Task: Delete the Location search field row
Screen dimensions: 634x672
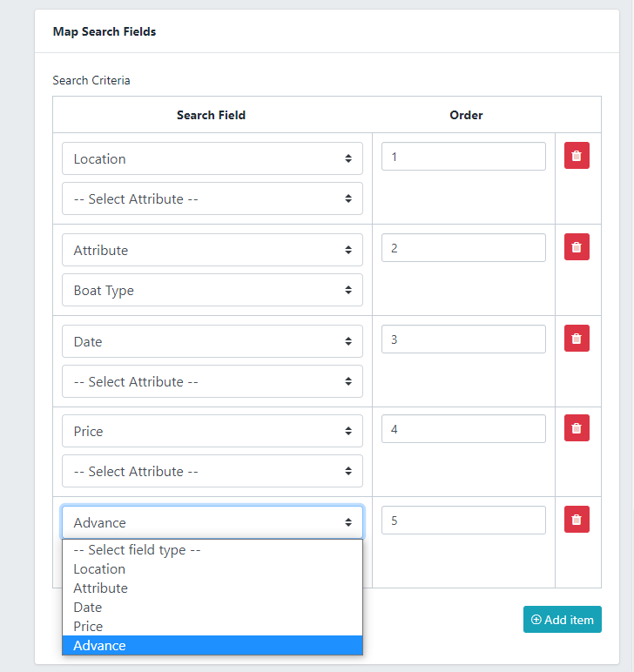Action: pyautogui.click(x=577, y=156)
